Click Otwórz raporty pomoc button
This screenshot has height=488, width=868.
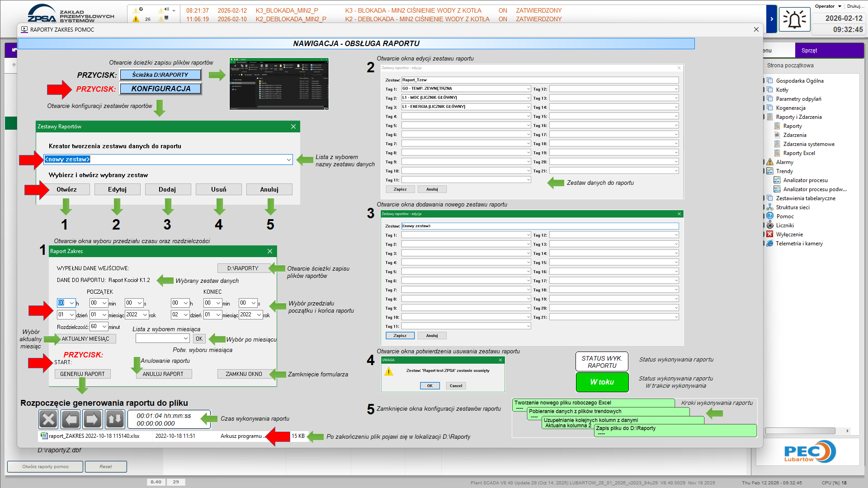[x=45, y=467]
